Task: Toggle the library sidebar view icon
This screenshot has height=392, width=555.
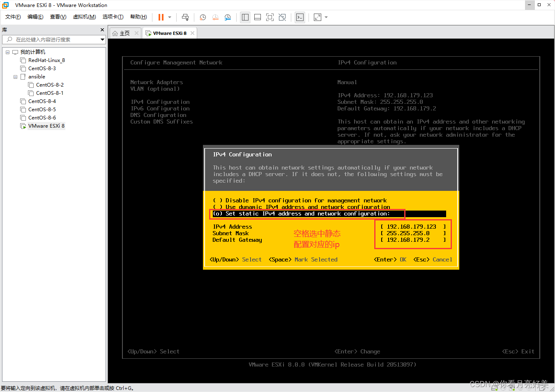Action: [x=245, y=17]
